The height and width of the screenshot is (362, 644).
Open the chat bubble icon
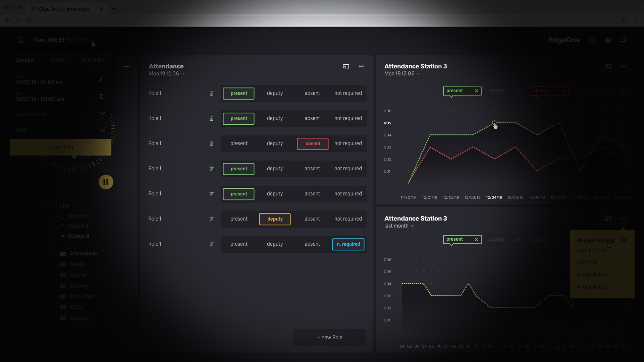pyautogui.click(x=623, y=40)
